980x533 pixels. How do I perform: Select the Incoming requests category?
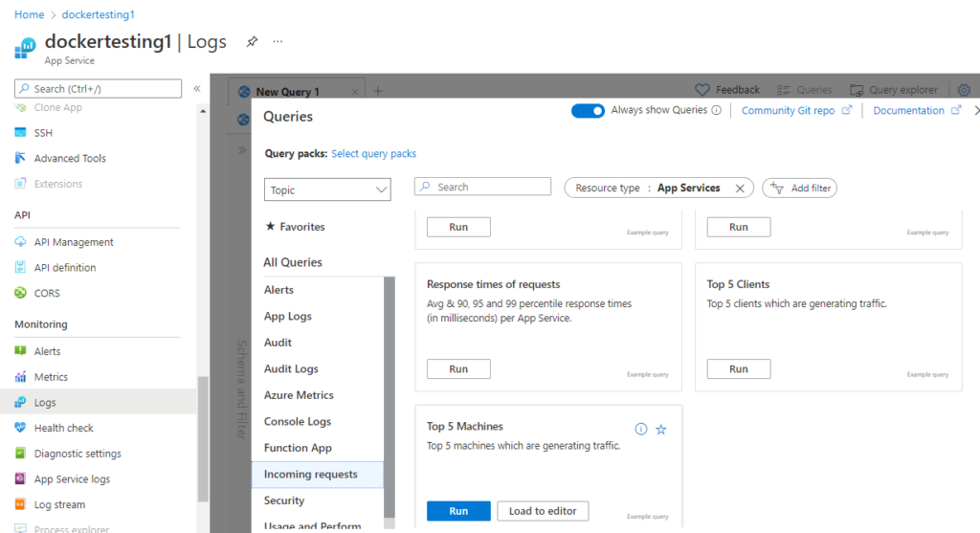click(x=317, y=475)
